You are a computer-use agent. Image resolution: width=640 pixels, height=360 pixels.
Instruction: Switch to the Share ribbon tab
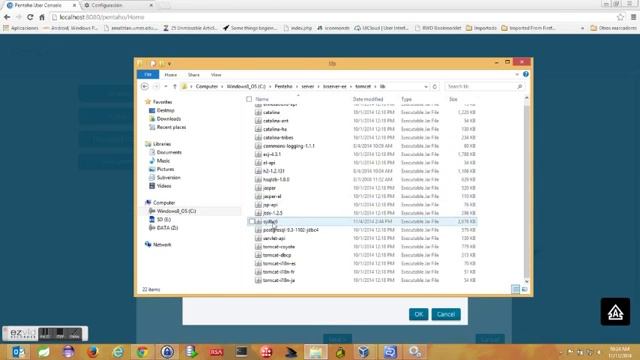[193, 75]
